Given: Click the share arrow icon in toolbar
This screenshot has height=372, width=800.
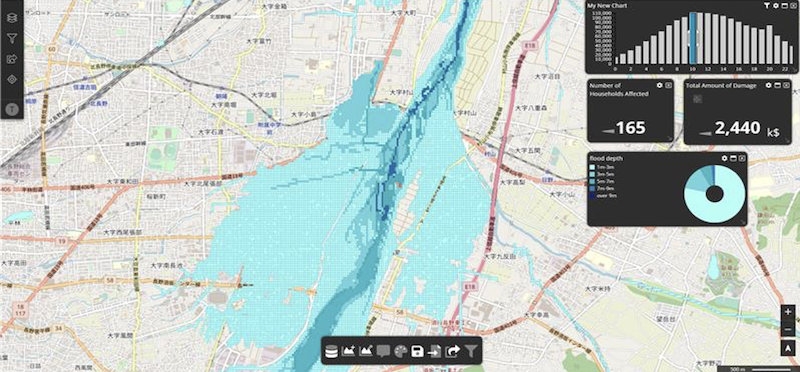Looking at the screenshot, I should [453, 351].
